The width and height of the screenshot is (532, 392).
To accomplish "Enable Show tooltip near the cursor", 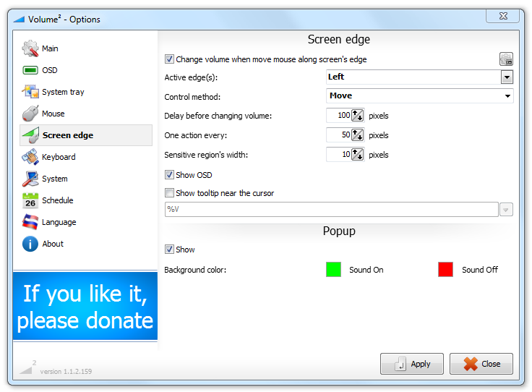I will [x=169, y=193].
